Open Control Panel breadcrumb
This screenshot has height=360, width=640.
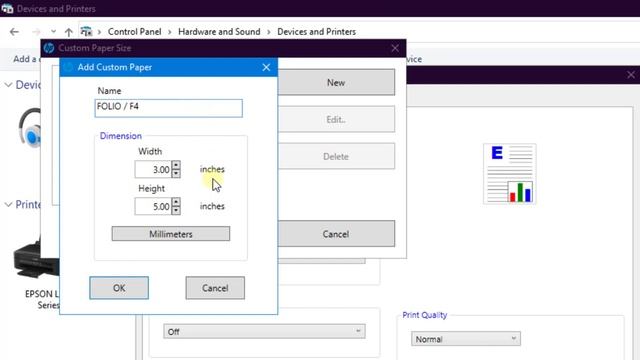click(134, 32)
